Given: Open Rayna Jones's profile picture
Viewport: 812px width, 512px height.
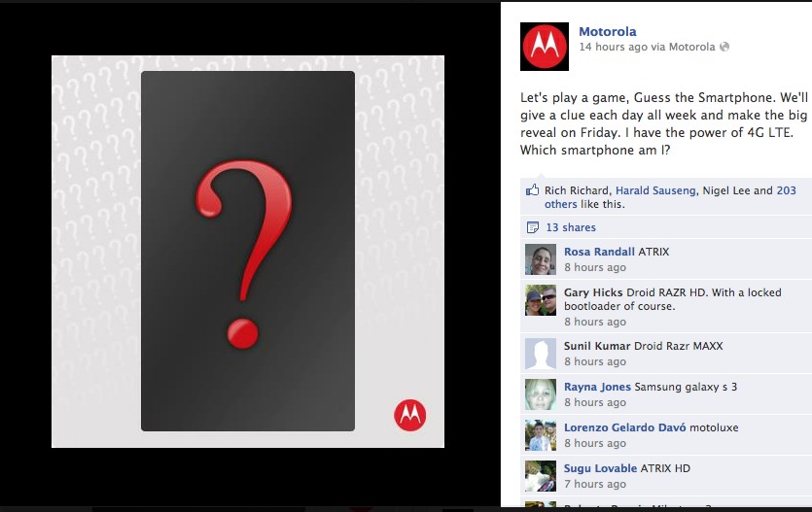Looking at the screenshot, I should pyautogui.click(x=541, y=394).
